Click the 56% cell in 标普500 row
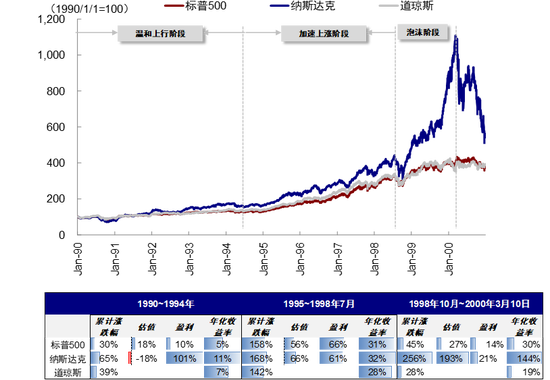This screenshot has width=550, height=380. click(x=299, y=345)
